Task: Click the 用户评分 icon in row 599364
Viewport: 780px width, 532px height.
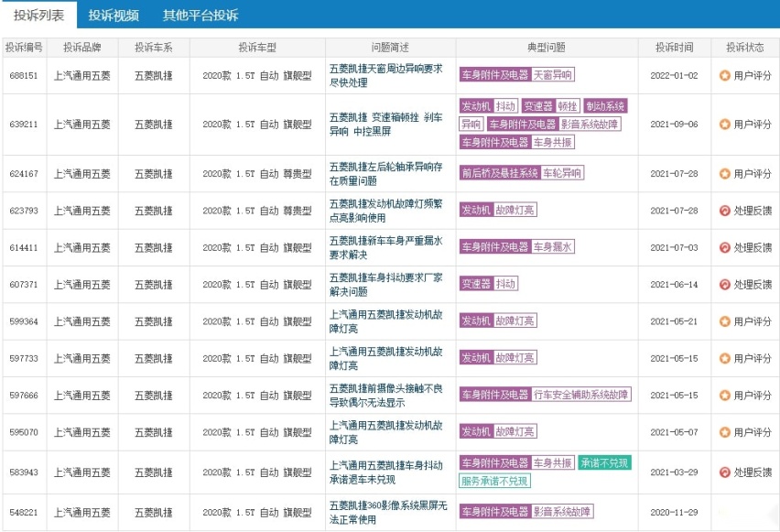Action: coord(725,321)
